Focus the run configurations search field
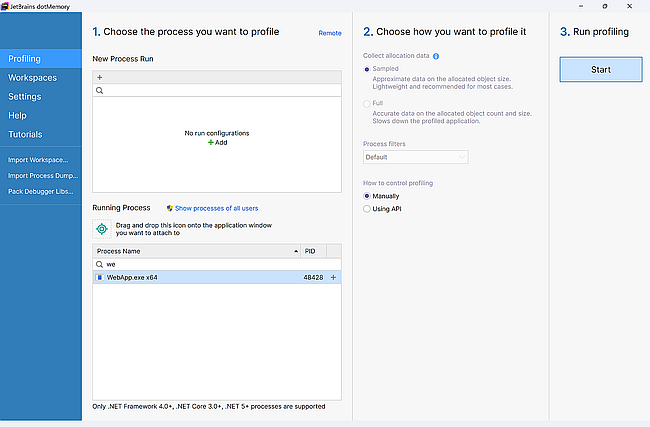Screen dimensions: 650x427 [x=217, y=90]
